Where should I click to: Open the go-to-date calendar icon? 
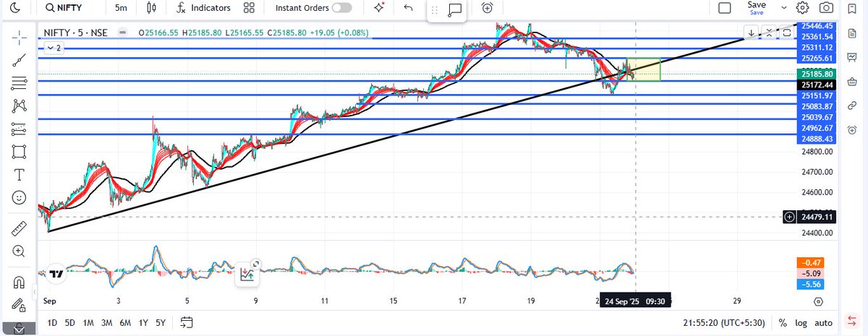click(x=187, y=322)
